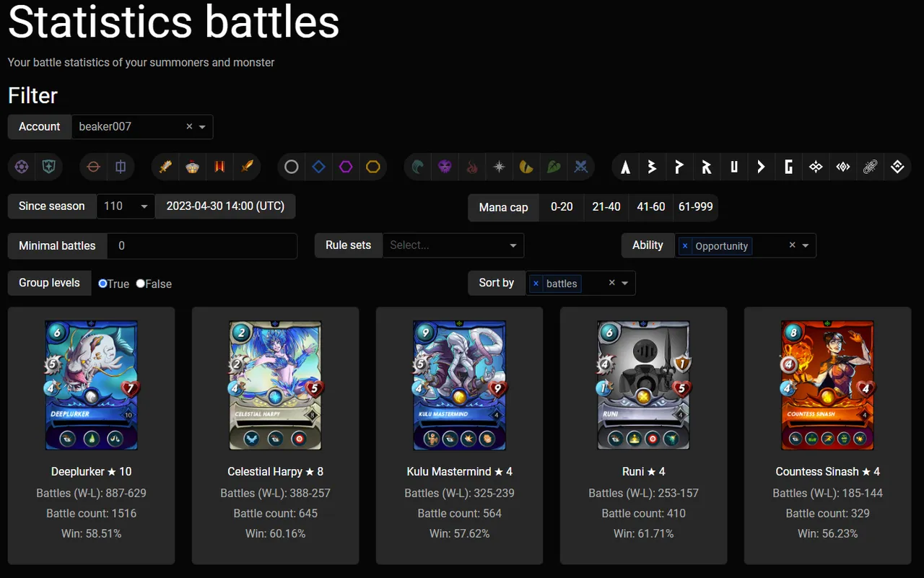Select the 41-60 mana cap range

tap(651, 207)
